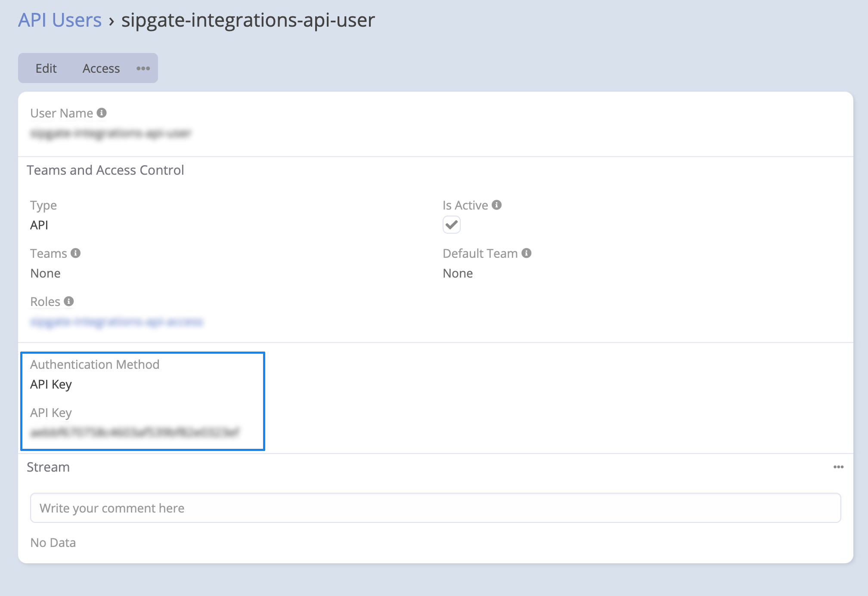Click the Is Active info icon
Viewport: 868px width, 596px height.
pyautogui.click(x=496, y=205)
